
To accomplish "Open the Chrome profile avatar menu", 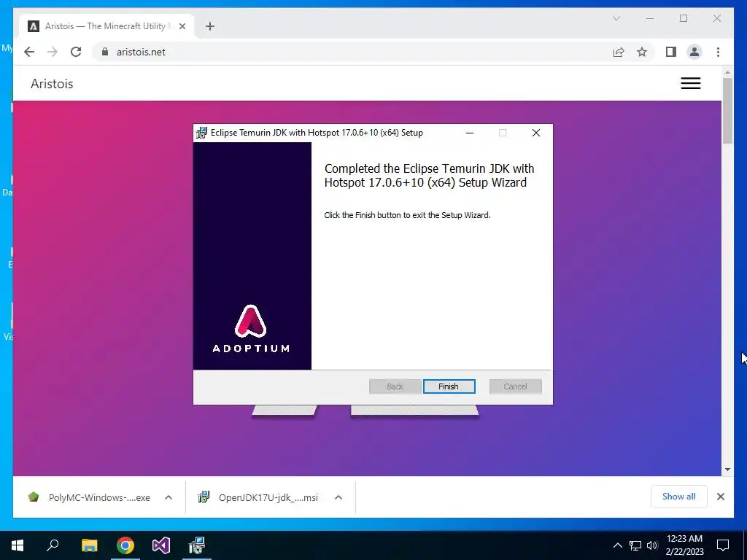I will (x=694, y=52).
